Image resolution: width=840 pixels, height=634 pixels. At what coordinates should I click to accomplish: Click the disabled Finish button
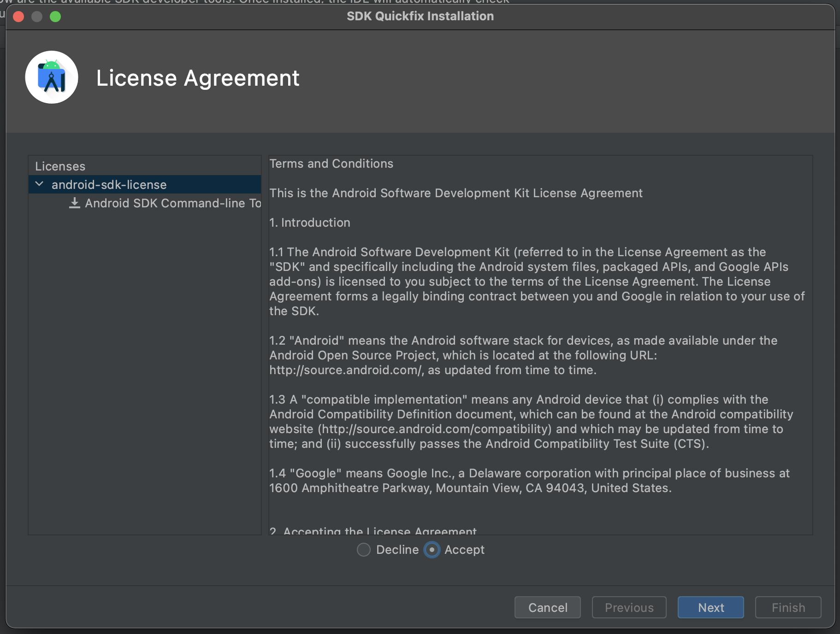tap(788, 607)
